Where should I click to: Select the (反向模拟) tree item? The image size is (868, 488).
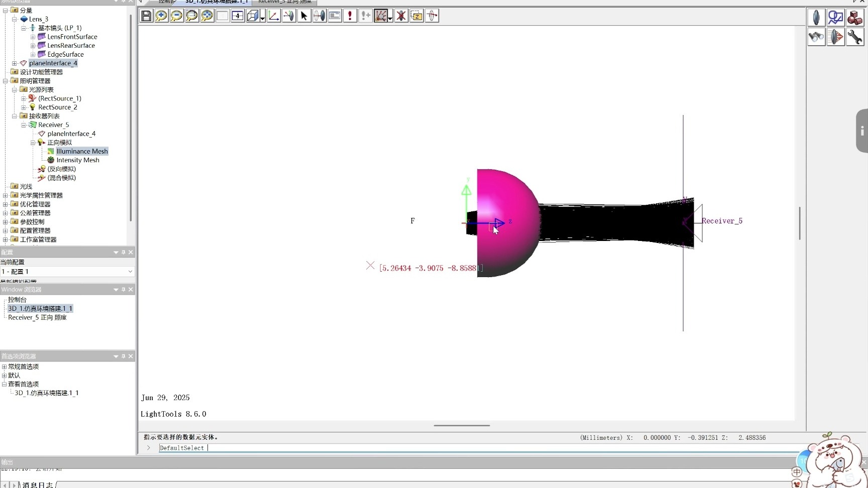pos(62,169)
